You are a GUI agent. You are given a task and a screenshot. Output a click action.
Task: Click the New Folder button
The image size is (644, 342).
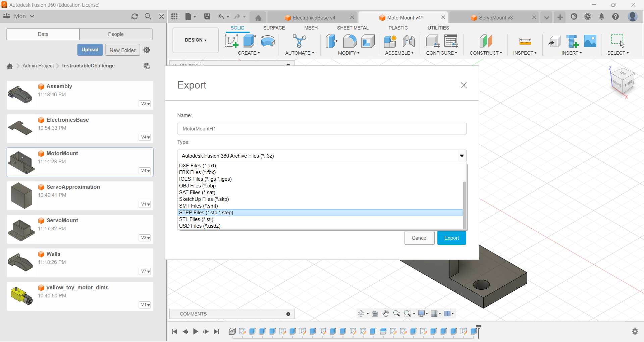pos(122,50)
